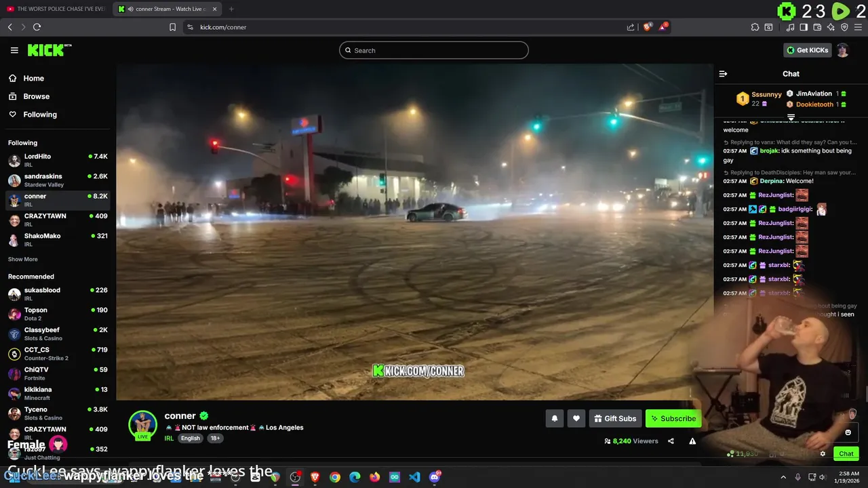Toggle follow heart for conner
The image size is (868, 488).
point(576,419)
